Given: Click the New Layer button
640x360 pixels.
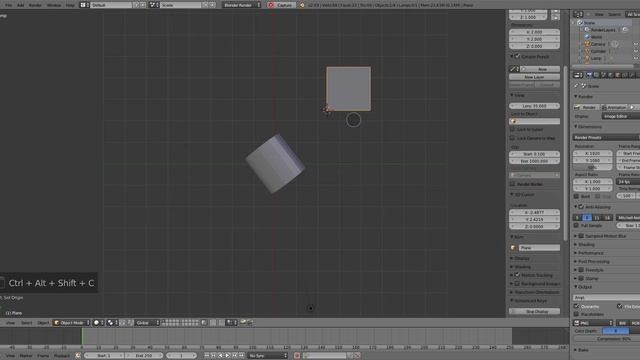Looking at the screenshot, I should 534,77.
